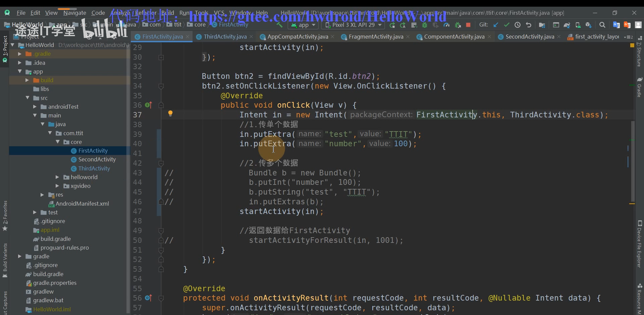Select gradle.properties in project tree
Screen dimensions: 644x315
[x=54, y=283]
